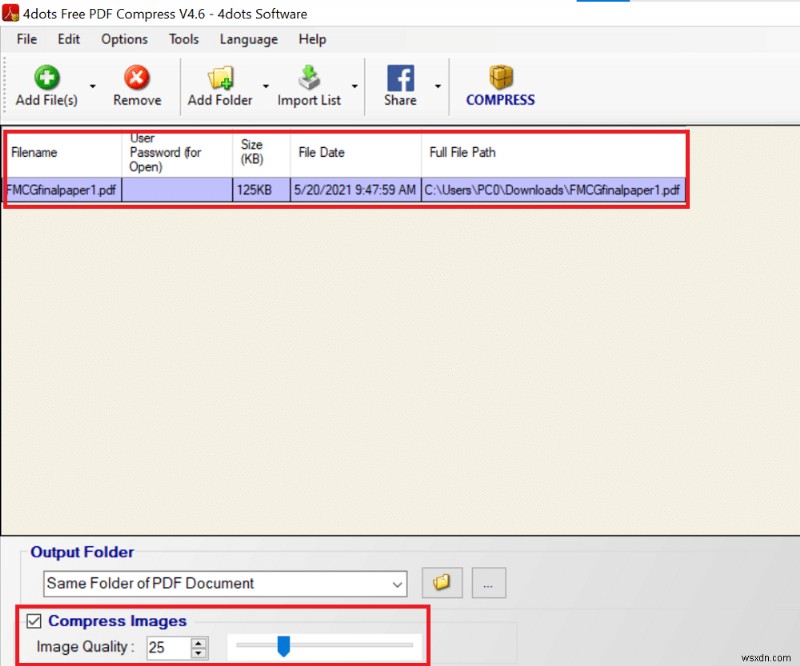Open the folder browse icon beside Output Folder
800x666 pixels.
(442, 583)
